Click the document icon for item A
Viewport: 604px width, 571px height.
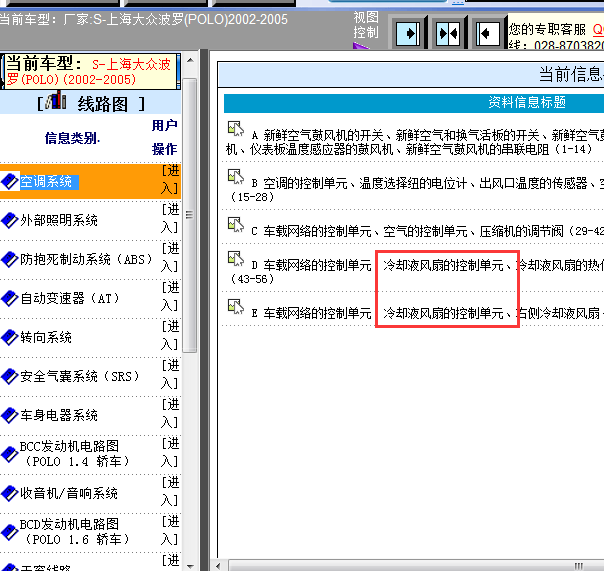point(235,129)
